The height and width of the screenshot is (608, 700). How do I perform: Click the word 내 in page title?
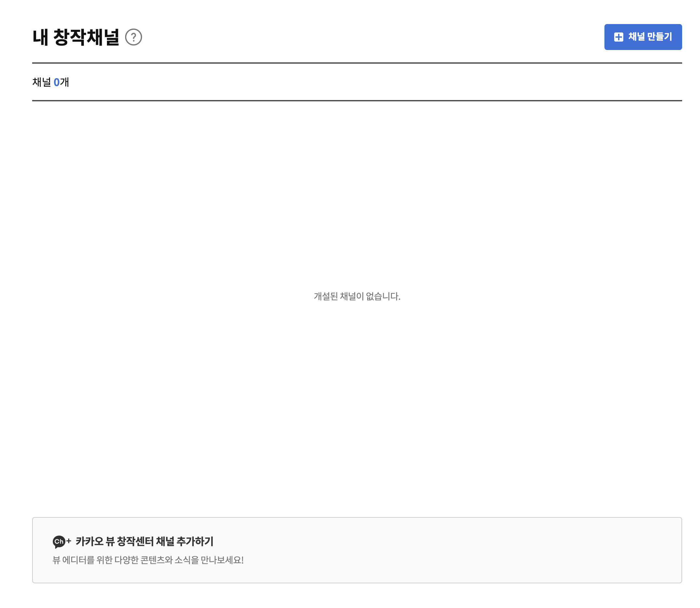[x=40, y=37]
